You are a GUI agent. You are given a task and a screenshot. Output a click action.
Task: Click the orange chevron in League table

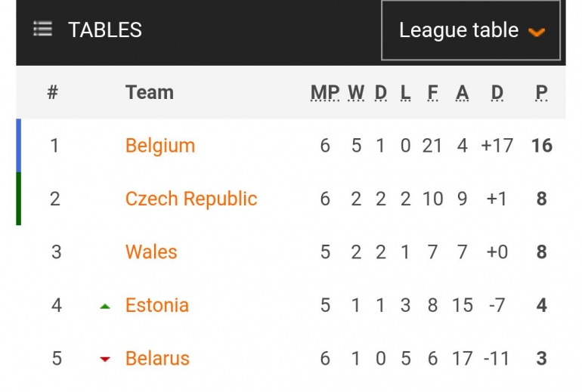[x=537, y=32]
